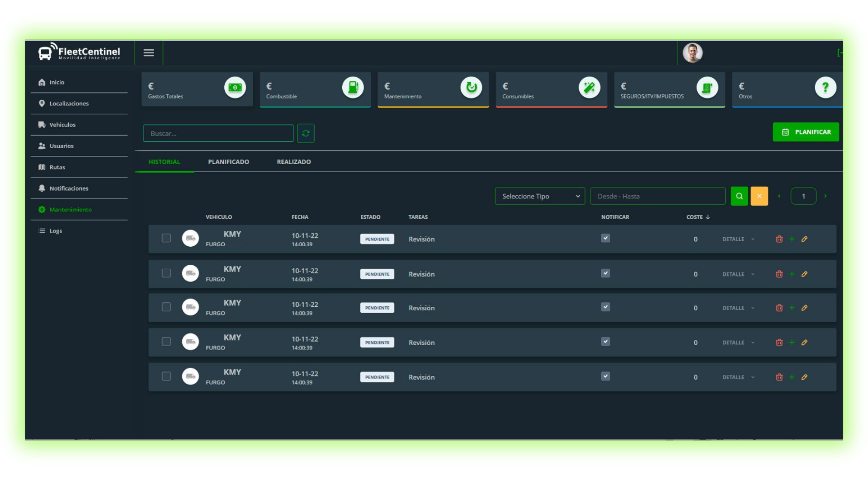Viewport: 868px width, 488px height.
Task: Delete the fifth row with trash icon
Action: click(x=779, y=377)
